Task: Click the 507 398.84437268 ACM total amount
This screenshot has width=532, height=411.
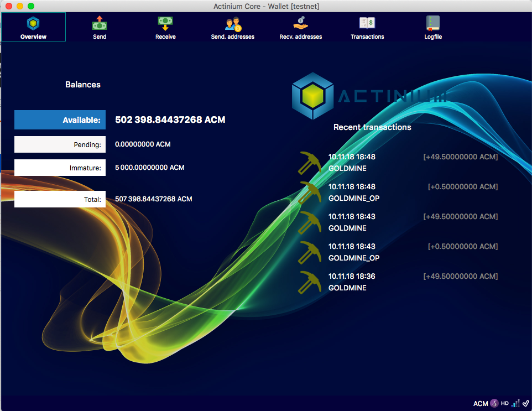Action: (x=153, y=199)
